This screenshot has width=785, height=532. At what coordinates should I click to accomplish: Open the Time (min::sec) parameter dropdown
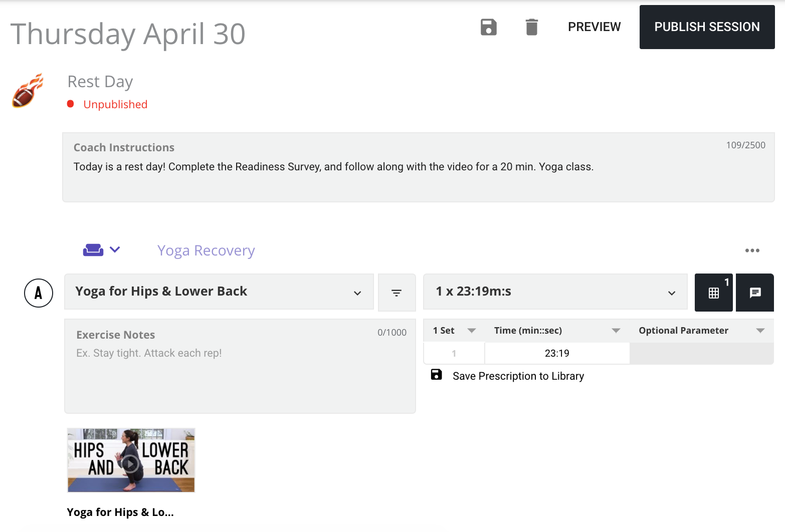[616, 331]
